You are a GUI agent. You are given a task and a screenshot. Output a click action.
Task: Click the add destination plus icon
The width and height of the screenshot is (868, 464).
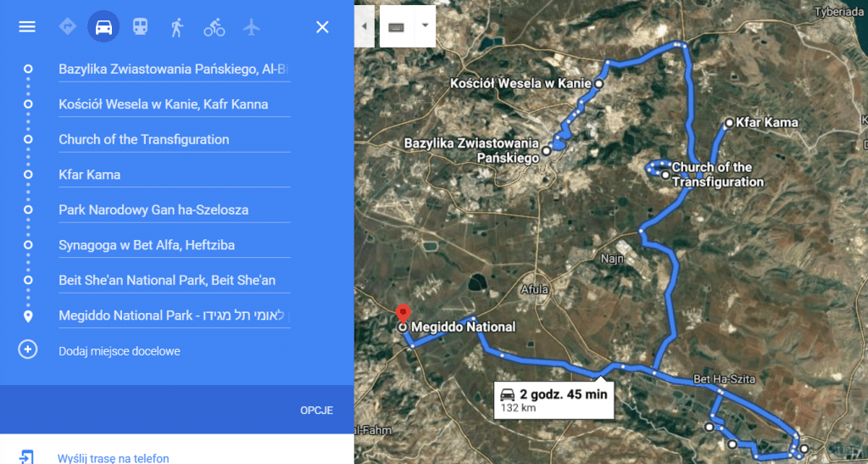28,350
